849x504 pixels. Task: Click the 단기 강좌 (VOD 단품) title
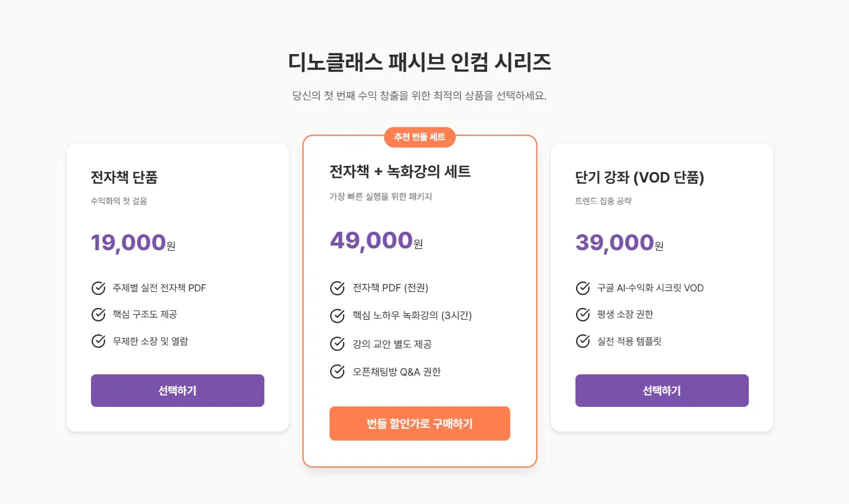(639, 178)
